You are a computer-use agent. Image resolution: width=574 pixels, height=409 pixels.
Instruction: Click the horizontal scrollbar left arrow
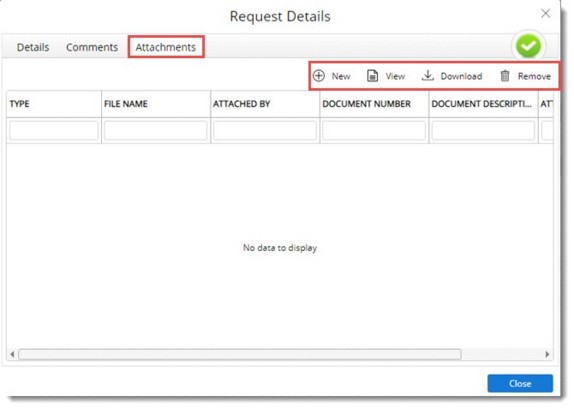[x=12, y=354]
